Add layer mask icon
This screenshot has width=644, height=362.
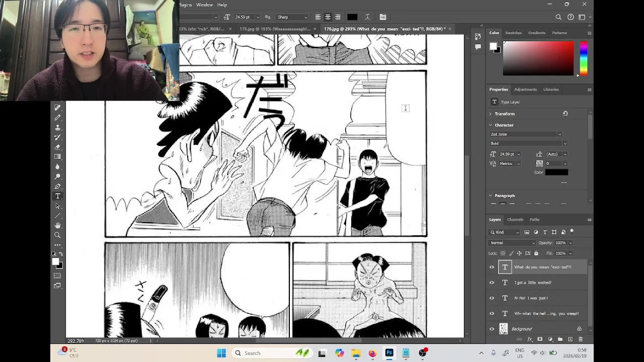click(540, 339)
